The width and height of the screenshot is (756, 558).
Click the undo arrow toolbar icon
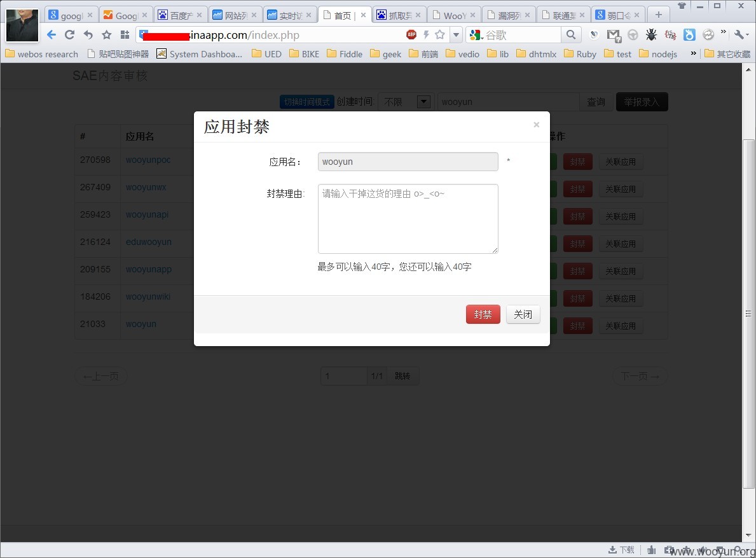tap(88, 35)
